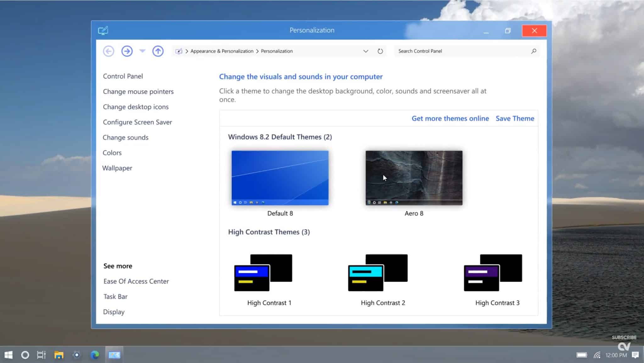The image size is (644, 363).
Task: Click the forward navigation arrow
Action: pos(127,51)
